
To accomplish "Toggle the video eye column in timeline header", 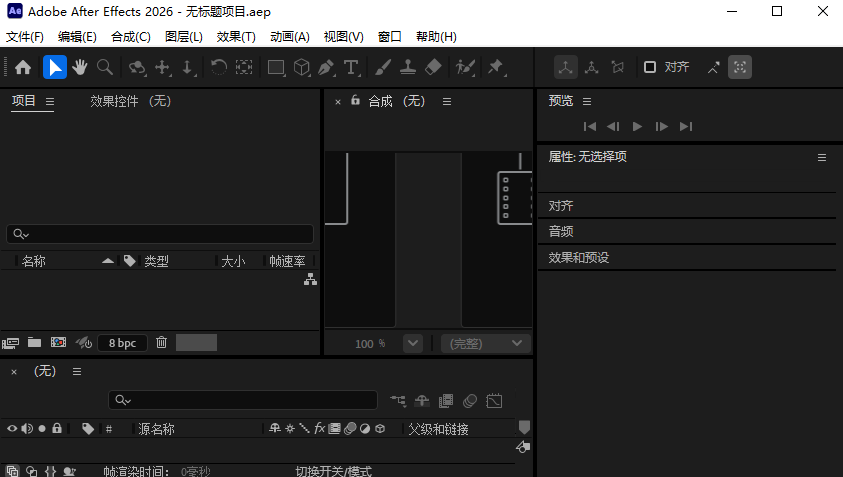I will point(12,428).
